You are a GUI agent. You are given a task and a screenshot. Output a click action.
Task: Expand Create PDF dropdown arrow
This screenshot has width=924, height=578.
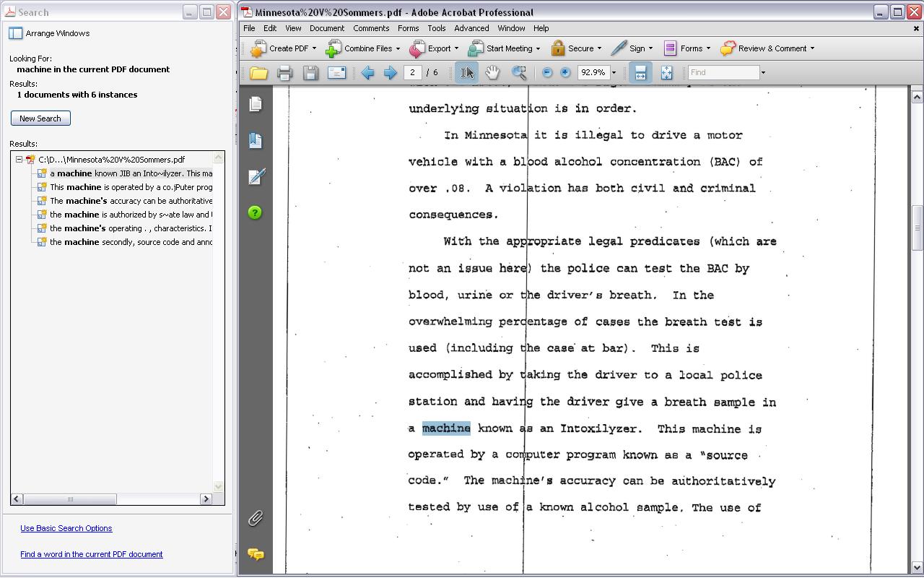[x=314, y=48]
